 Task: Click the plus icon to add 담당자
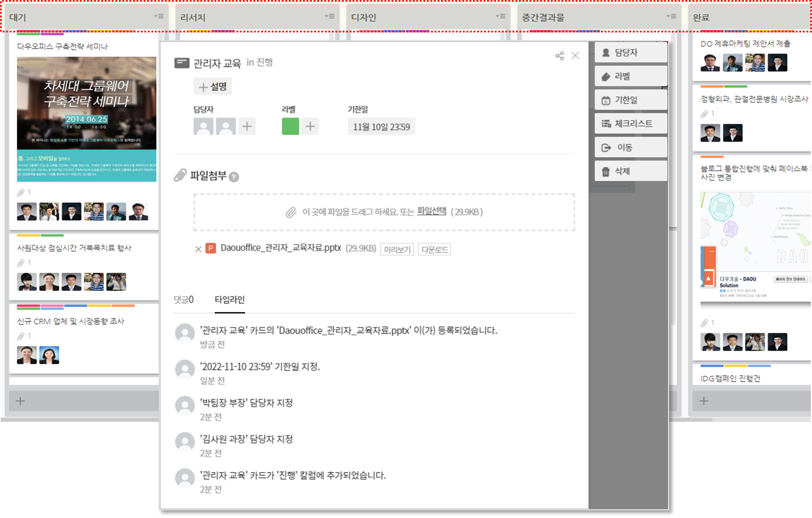[247, 126]
